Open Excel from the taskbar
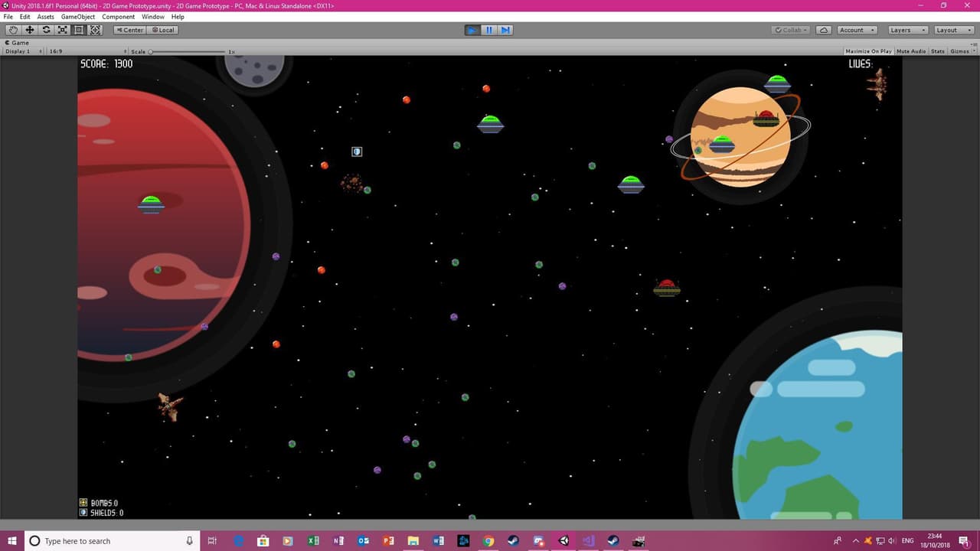The image size is (980, 551). pyautogui.click(x=313, y=541)
